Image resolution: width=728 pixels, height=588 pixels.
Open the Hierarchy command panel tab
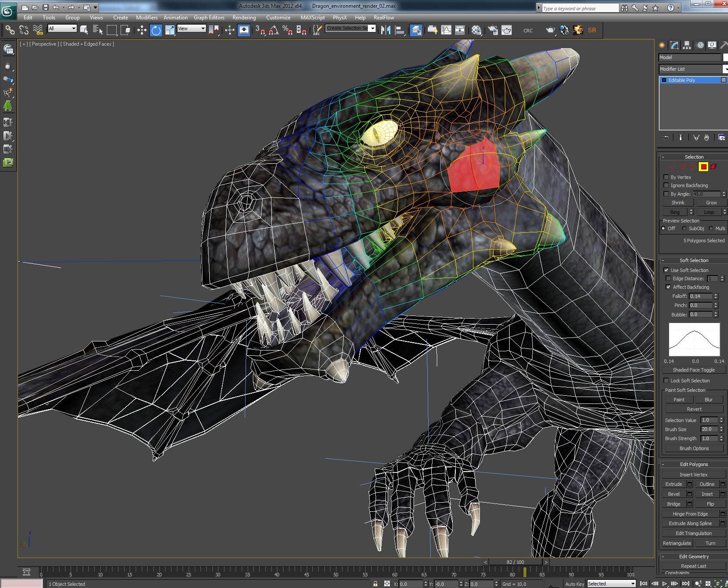[687, 45]
